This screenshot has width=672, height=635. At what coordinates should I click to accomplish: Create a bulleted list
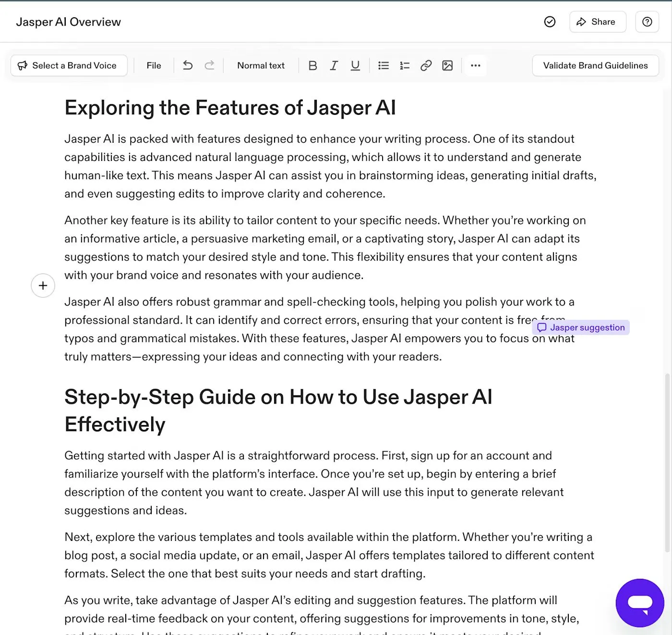pos(383,65)
